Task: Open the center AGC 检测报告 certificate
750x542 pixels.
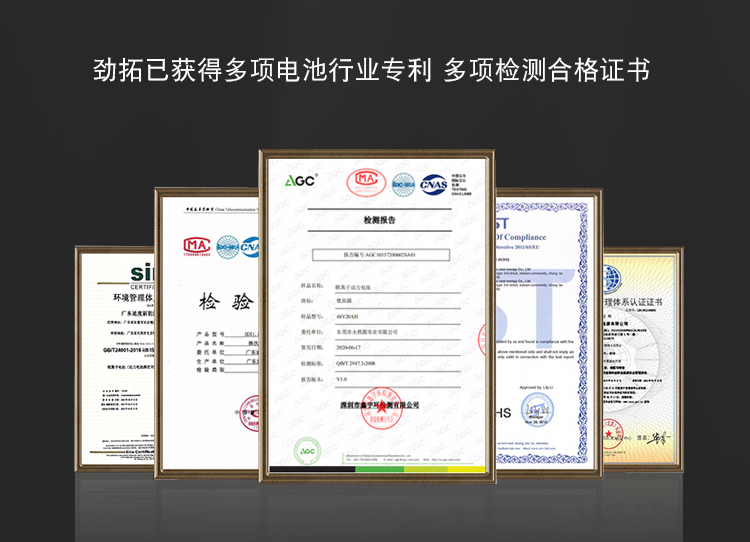Action: [377, 316]
